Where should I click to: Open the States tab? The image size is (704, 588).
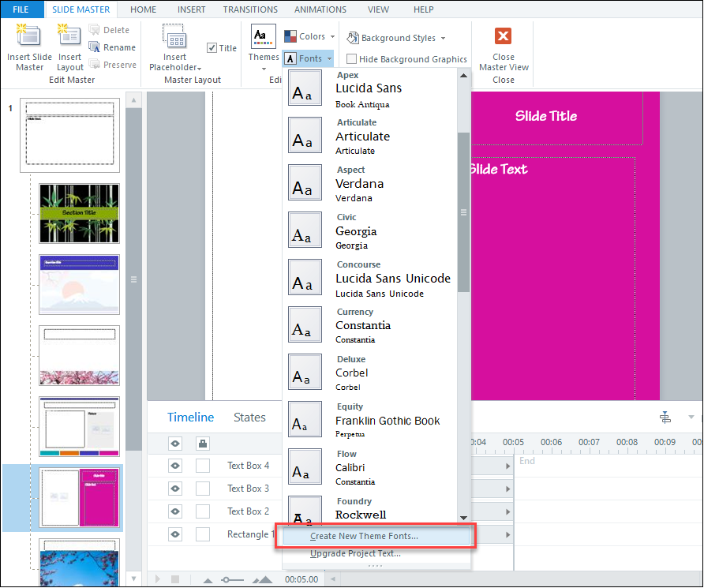pyautogui.click(x=249, y=418)
